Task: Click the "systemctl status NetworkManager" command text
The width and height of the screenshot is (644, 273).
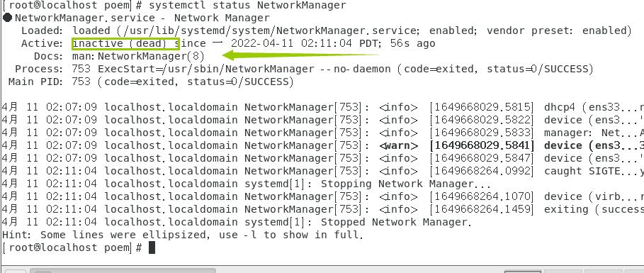Action: coord(247,6)
